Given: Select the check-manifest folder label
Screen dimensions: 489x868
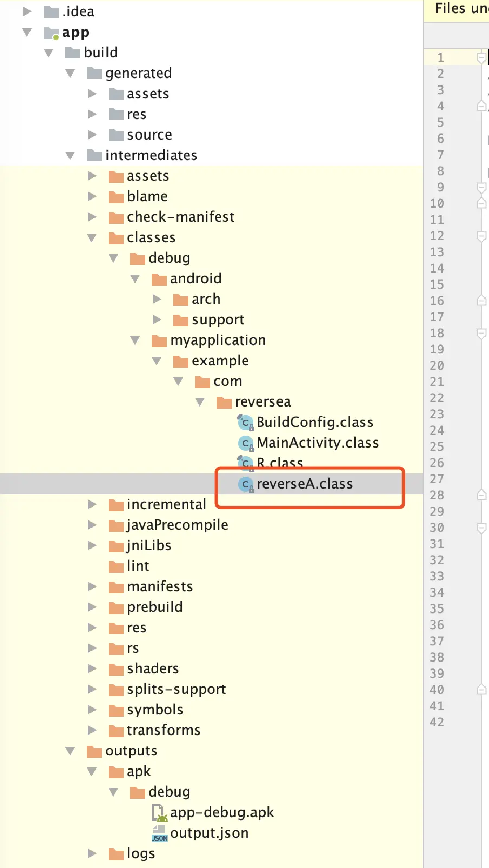Looking at the screenshot, I should [x=180, y=217].
